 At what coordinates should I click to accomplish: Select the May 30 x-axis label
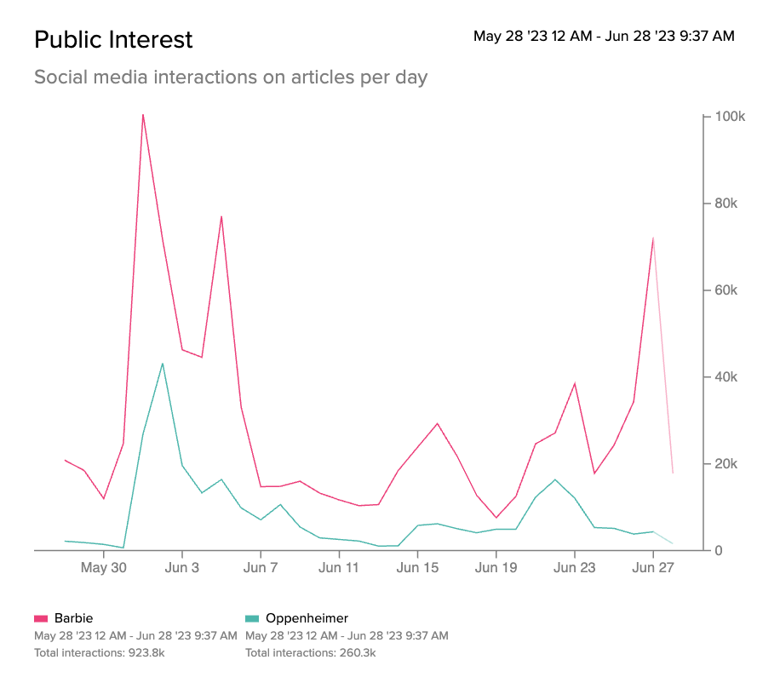coord(104,568)
